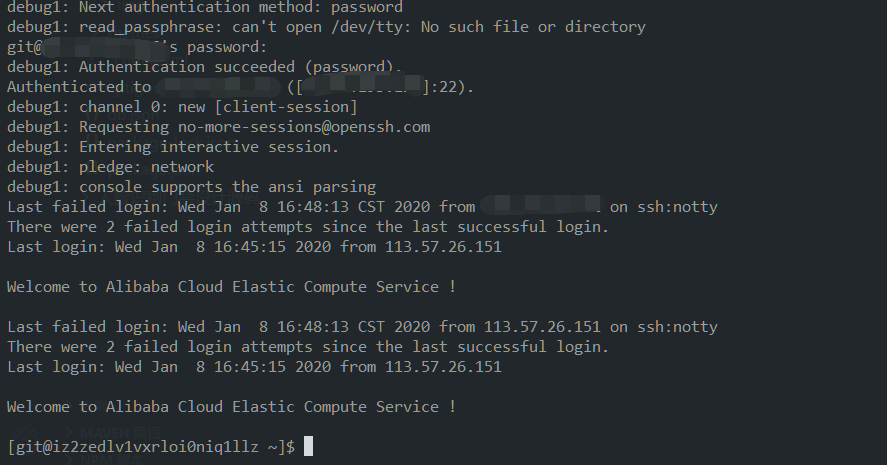This screenshot has height=465, width=887.
Task: Click the blurred IP in the first 'Last failed login' line
Action: (x=541, y=205)
